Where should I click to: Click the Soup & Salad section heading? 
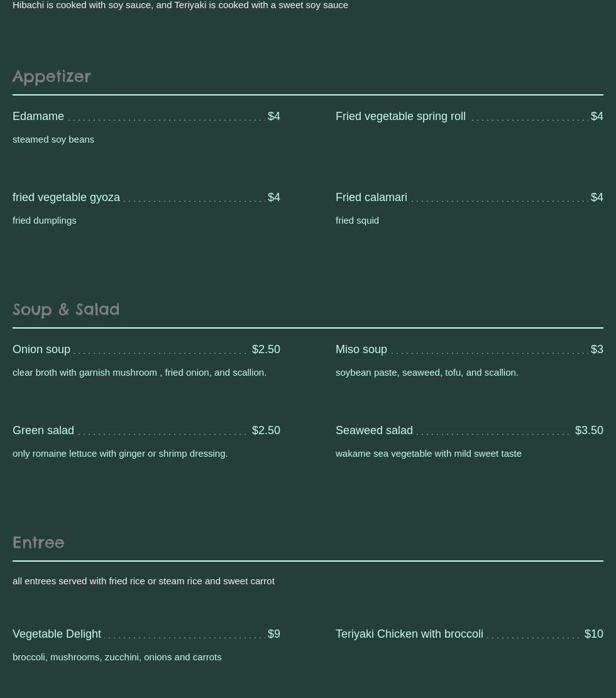coord(66,309)
